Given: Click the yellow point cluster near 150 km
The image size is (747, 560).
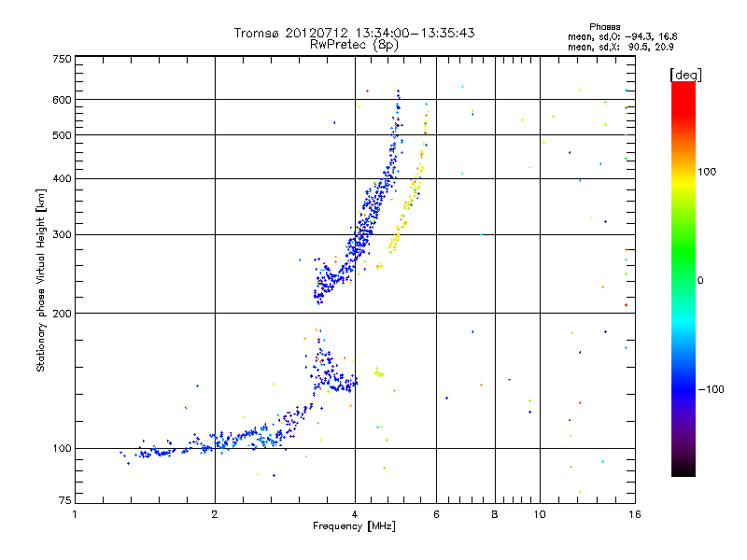Looking at the screenshot, I should tap(378, 373).
